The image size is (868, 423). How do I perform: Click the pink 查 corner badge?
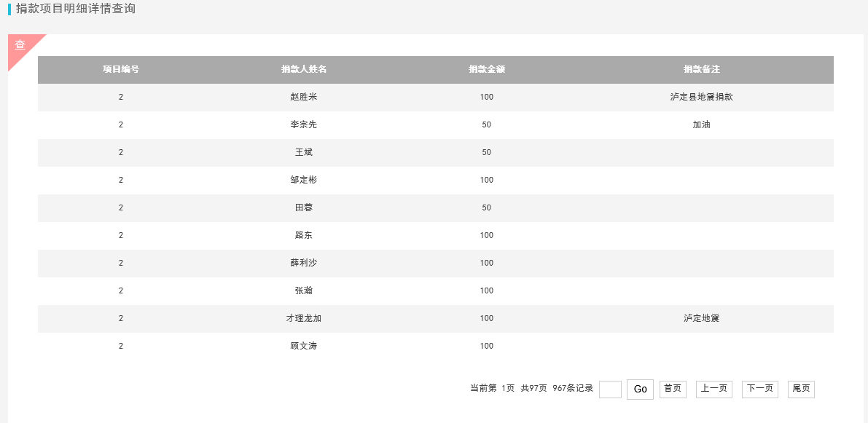(20, 46)
